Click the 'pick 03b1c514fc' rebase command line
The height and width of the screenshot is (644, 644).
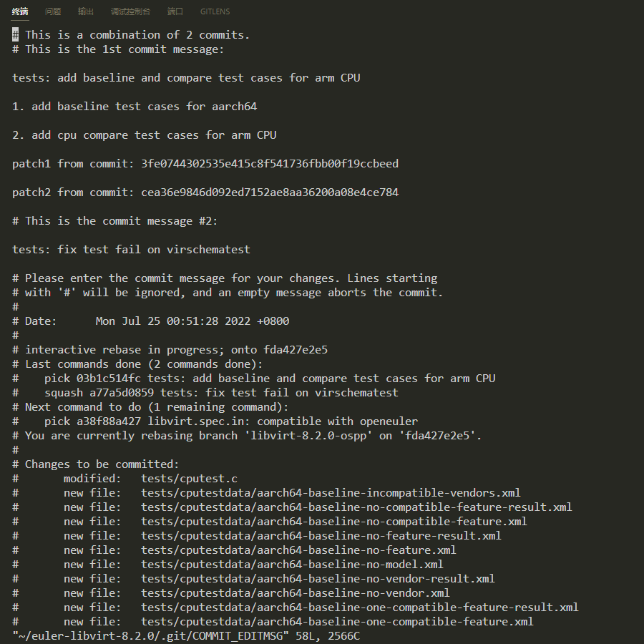(270, 379)
